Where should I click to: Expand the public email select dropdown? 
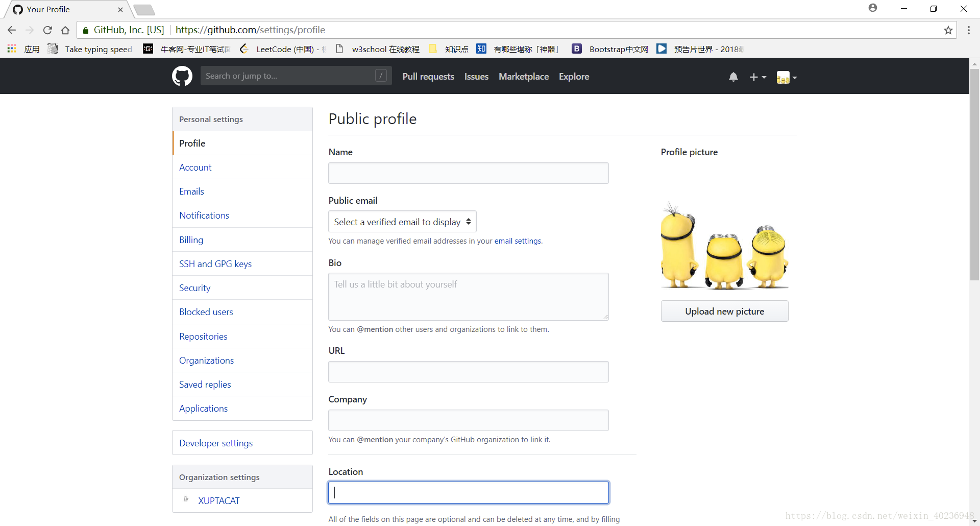403,222
